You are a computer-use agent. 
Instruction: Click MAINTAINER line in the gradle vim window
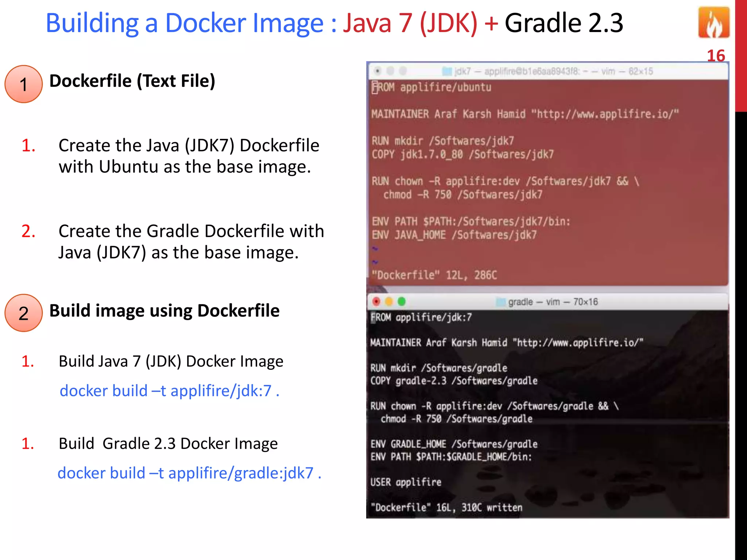507,343
